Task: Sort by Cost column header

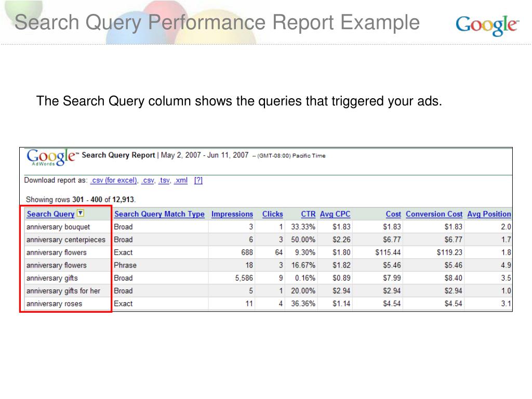Action: (393, 214)
